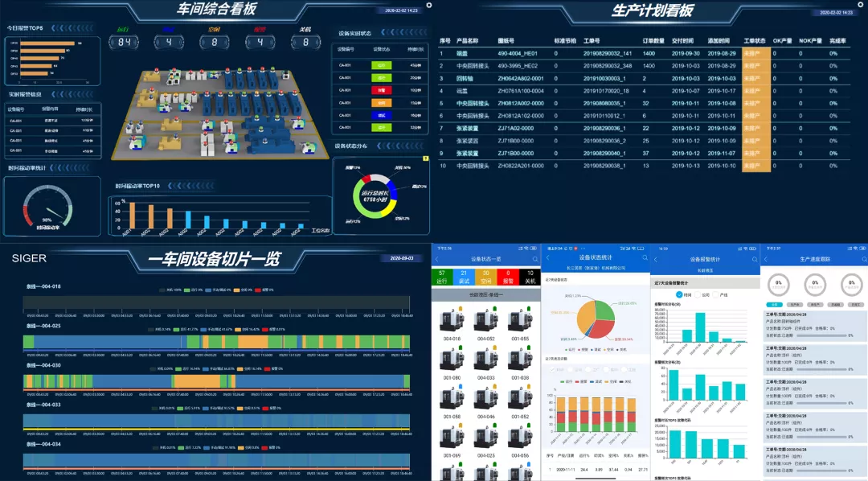Click the 全部 filter button in 生产进度跟踪

tap(773, 305)
